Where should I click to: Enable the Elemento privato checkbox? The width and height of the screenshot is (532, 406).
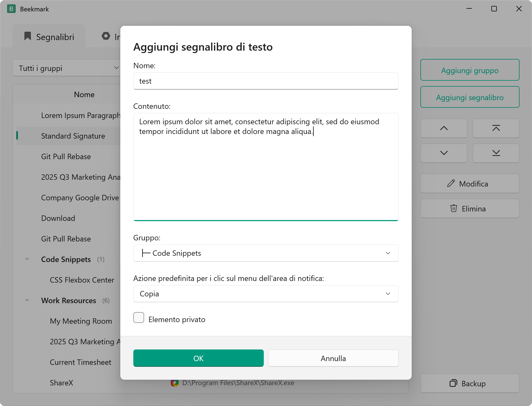(139, 318)
